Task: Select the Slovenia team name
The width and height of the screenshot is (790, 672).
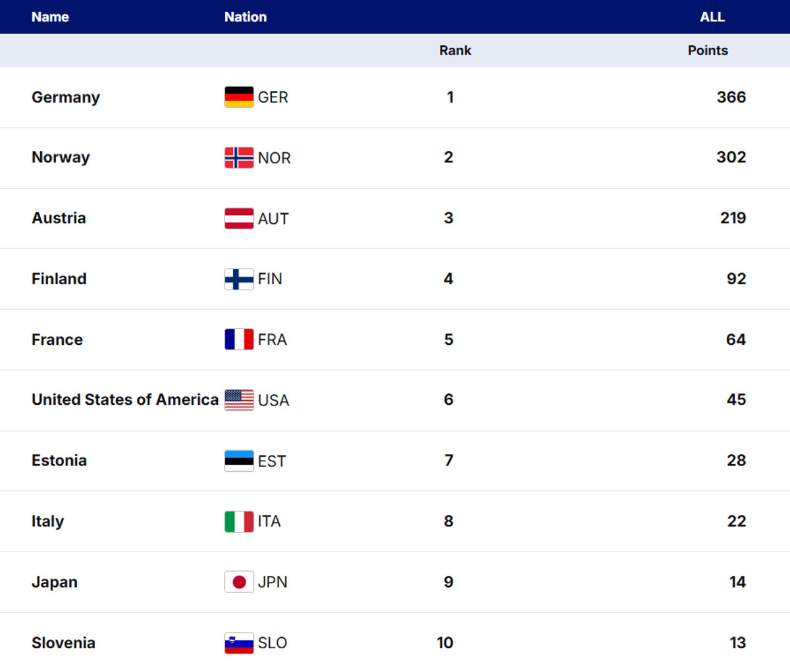Action: pyautogui.click(x=63, y=643)
